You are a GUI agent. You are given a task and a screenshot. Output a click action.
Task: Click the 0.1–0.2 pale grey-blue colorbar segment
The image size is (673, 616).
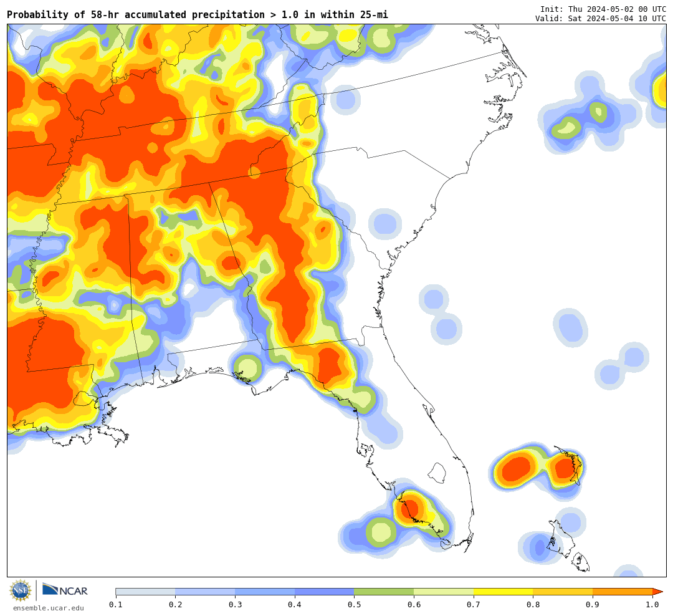click(145, 592)
